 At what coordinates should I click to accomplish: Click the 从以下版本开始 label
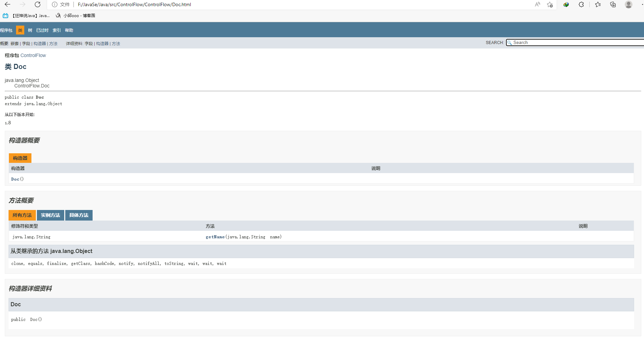[20, 115]
